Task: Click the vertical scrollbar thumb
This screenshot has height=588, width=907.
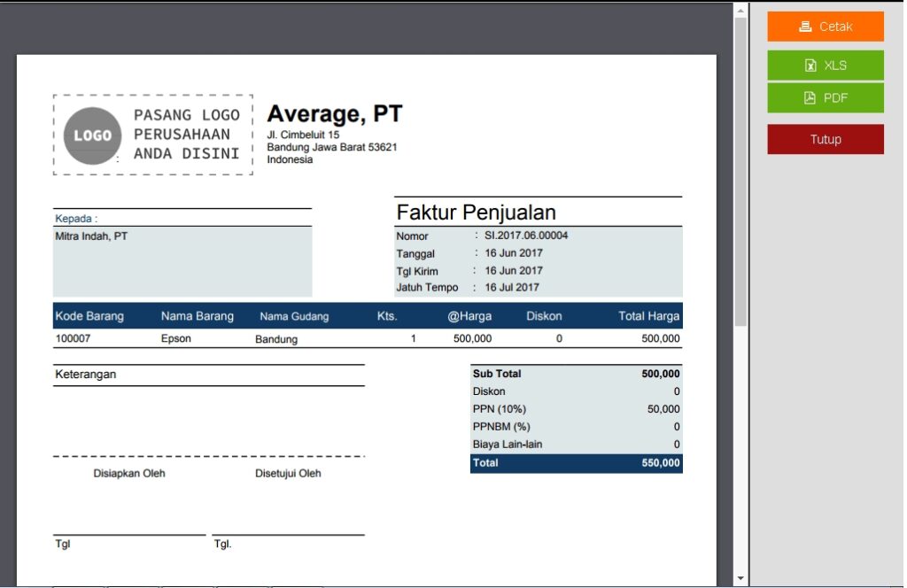Action: pyautogui.click(x=740, y=168)
